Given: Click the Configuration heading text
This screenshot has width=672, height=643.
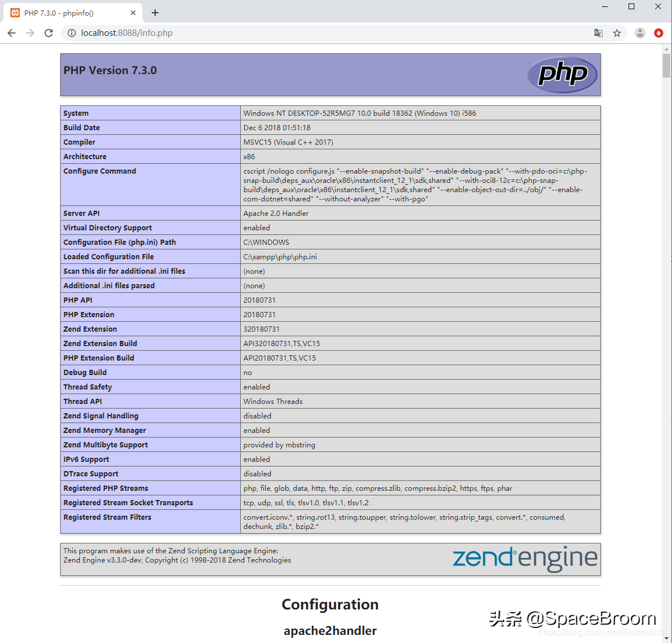Looking at the screenshot, I should (330, 604).
